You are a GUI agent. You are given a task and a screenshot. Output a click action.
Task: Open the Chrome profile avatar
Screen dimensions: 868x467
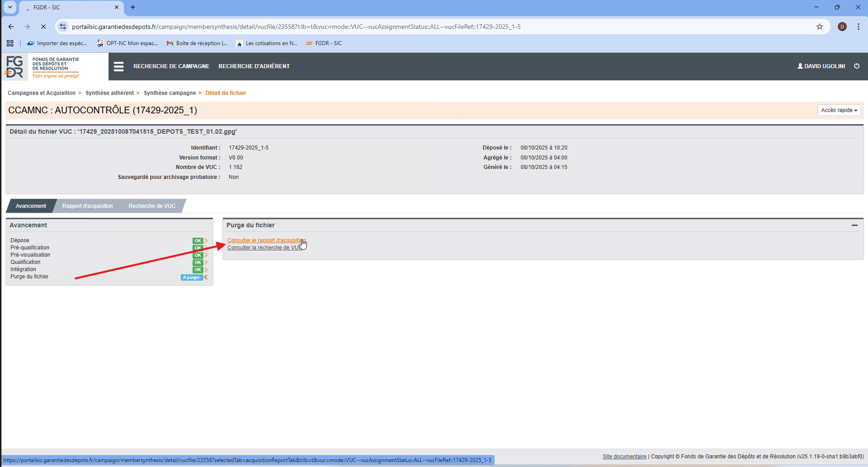pos(842,27)
